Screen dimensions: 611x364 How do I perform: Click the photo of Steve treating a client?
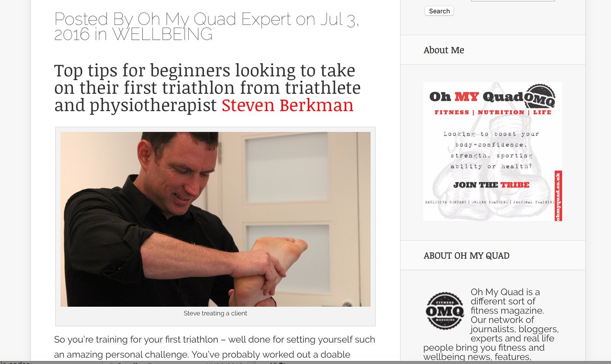215,219
